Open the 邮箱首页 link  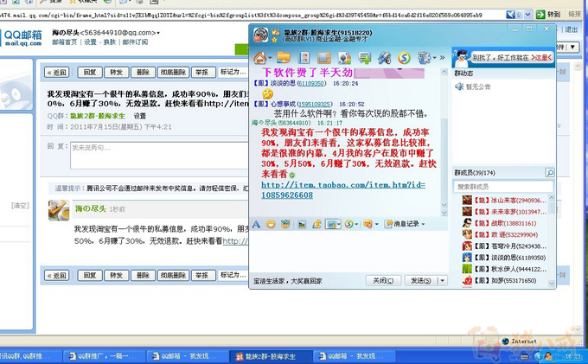(65, 42)
